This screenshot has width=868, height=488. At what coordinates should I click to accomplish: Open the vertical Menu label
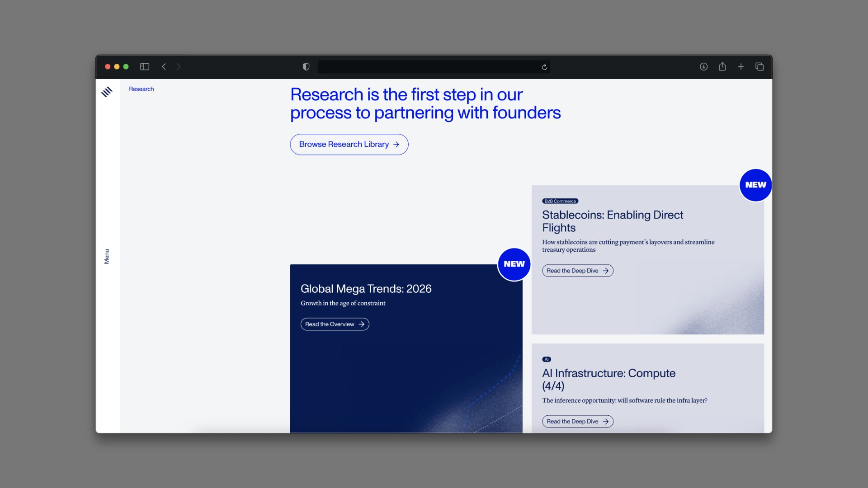pyautogui.click(x=107, y=257)
